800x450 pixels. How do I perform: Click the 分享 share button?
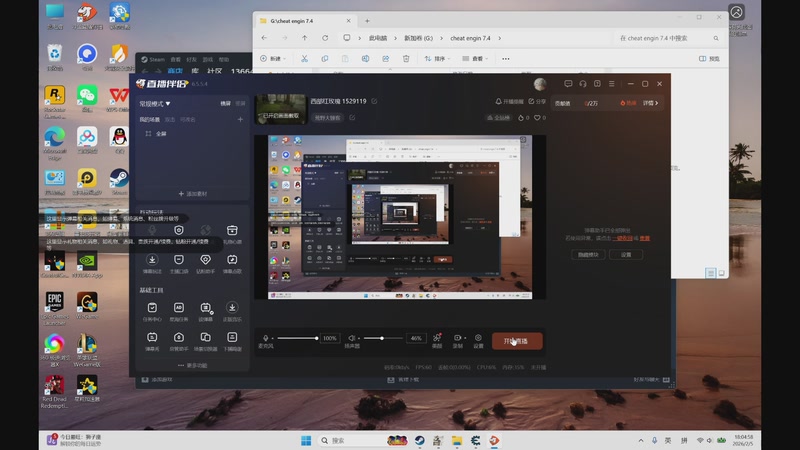537,102
